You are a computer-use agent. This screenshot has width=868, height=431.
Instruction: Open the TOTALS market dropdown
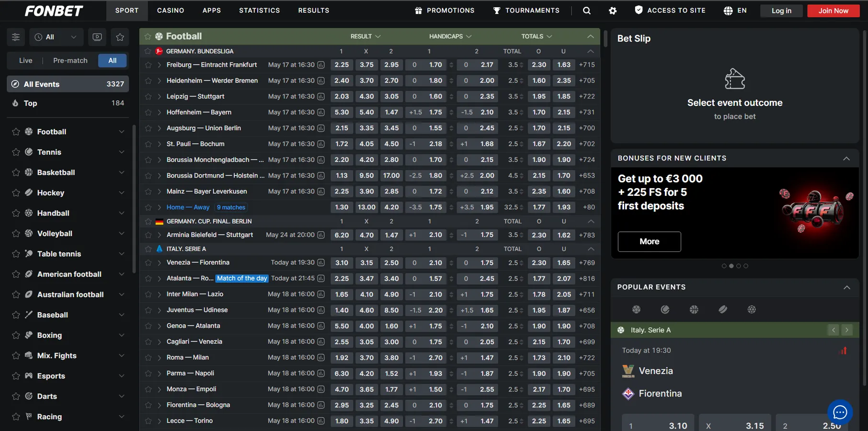coord(537,36)
